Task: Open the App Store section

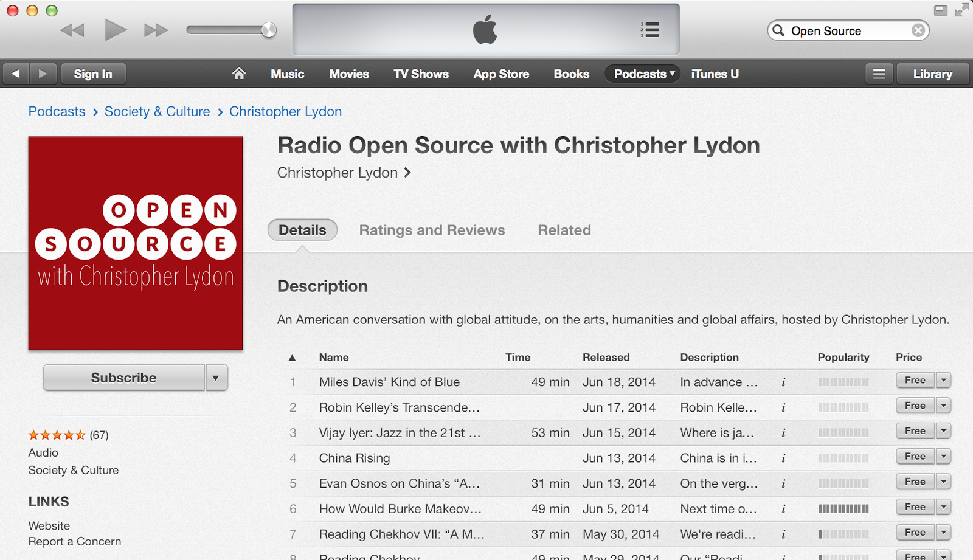Action: (x=501, y=74)
